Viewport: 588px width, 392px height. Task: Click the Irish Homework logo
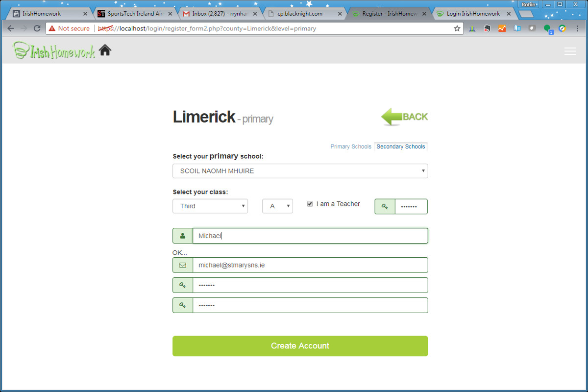pyautogui.click(x=54, y=50)
